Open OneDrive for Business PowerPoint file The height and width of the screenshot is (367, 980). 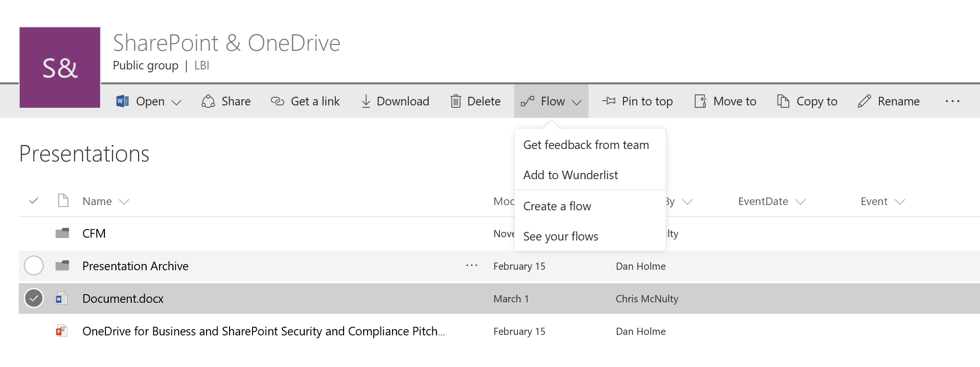tap(263, 331)
